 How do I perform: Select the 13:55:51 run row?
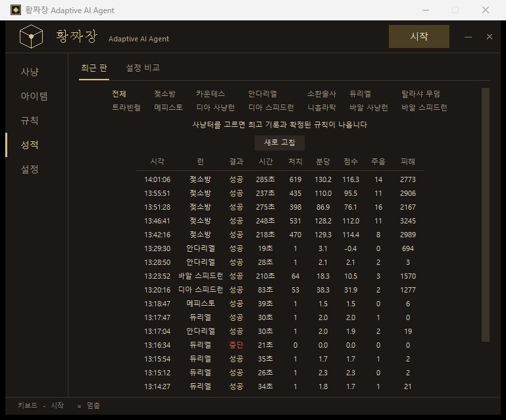click(x=280, y=193)
